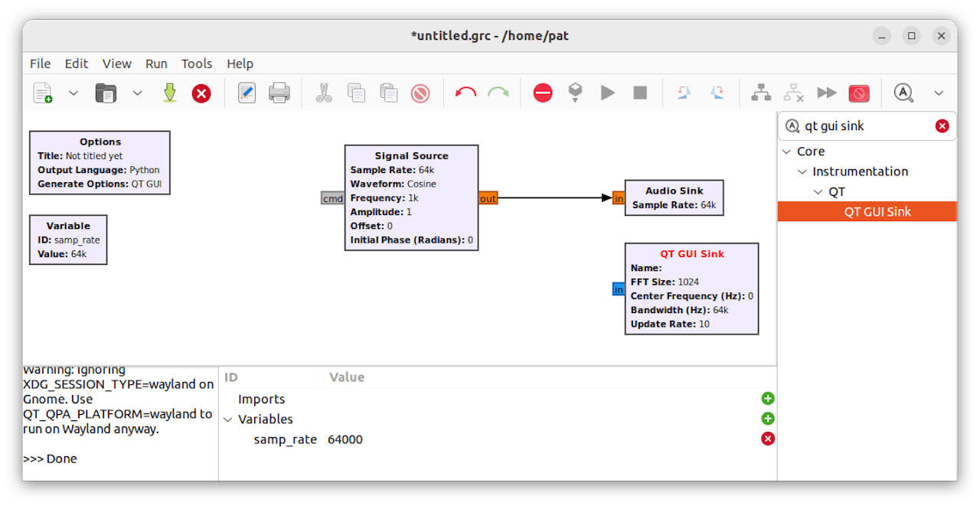
Task: Add a new import with green plus
Action: pos(768,399)
